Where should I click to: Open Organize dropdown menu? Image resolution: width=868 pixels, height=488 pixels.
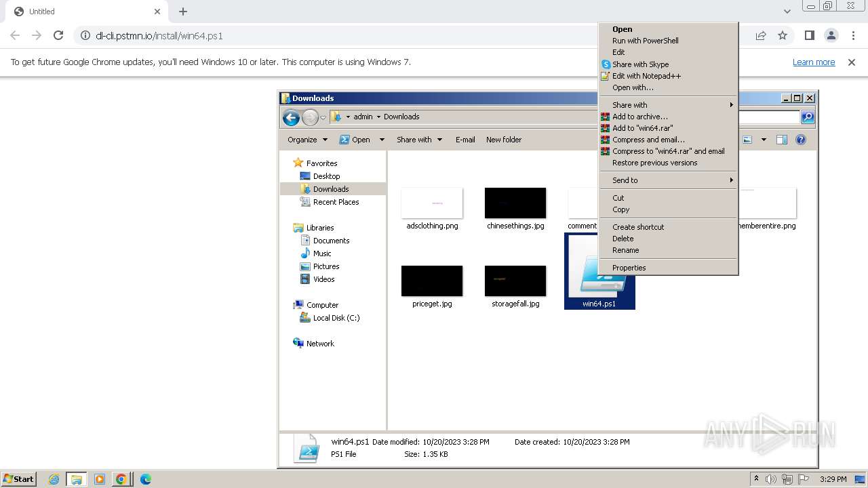tap(307, 140)
